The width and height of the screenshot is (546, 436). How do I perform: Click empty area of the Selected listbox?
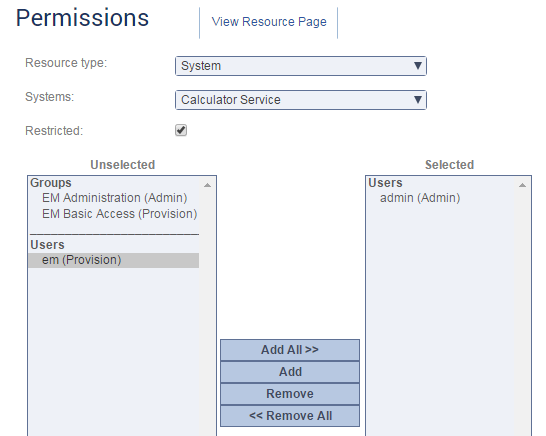[x=440, y=313]
